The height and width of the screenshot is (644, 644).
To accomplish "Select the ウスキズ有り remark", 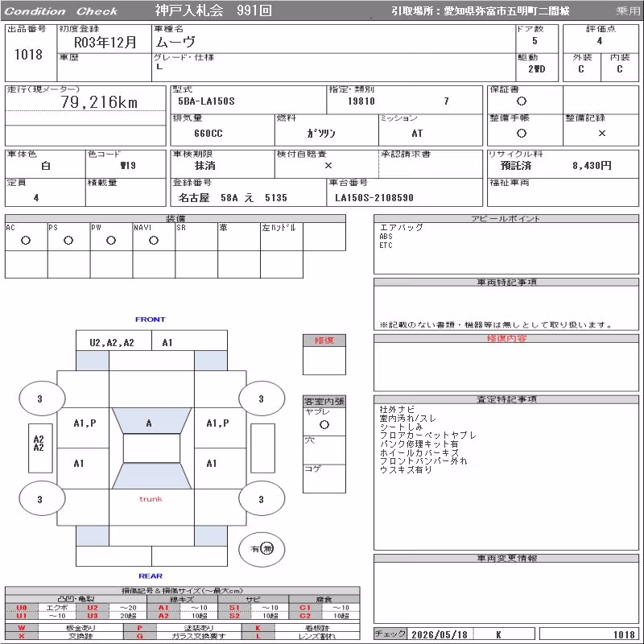I will point(406,470).
